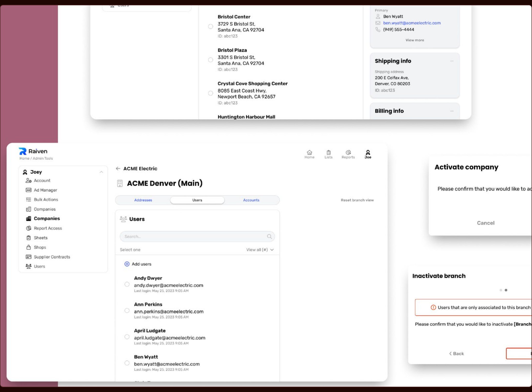Open Billing info options menu
Viewport: 532px width, 392px height.
coord(451,111)
